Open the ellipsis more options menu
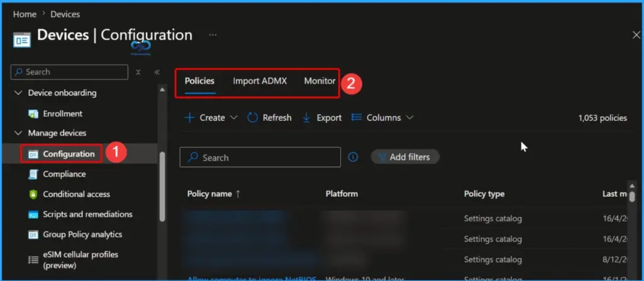This screenshot has height=281, width=644. click(x=213, y=35)
